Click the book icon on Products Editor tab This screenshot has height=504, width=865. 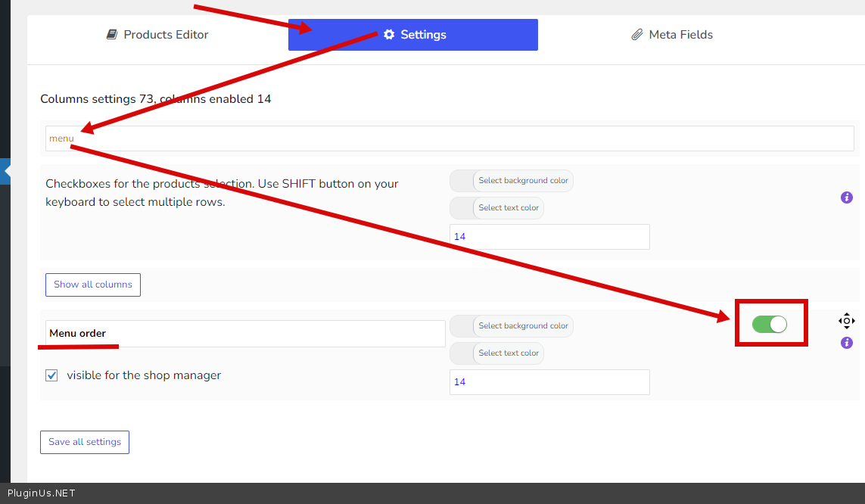click(112, 35)
